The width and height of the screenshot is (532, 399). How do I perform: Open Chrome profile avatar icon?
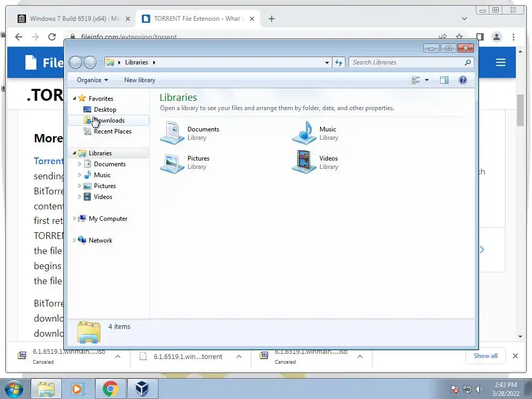tap(497, 37)
